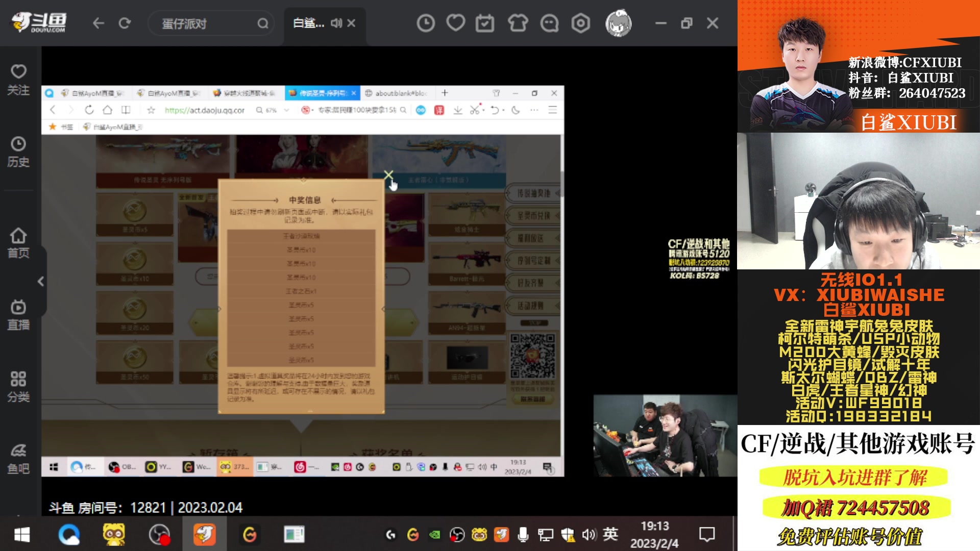Open the orange G app on taskbar
This screenshot has width=980, height=551.
250,534
